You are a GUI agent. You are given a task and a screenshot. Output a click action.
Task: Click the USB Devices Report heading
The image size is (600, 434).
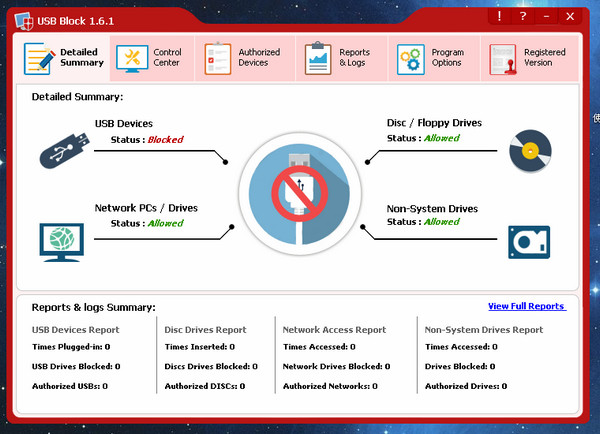point(76,330)
